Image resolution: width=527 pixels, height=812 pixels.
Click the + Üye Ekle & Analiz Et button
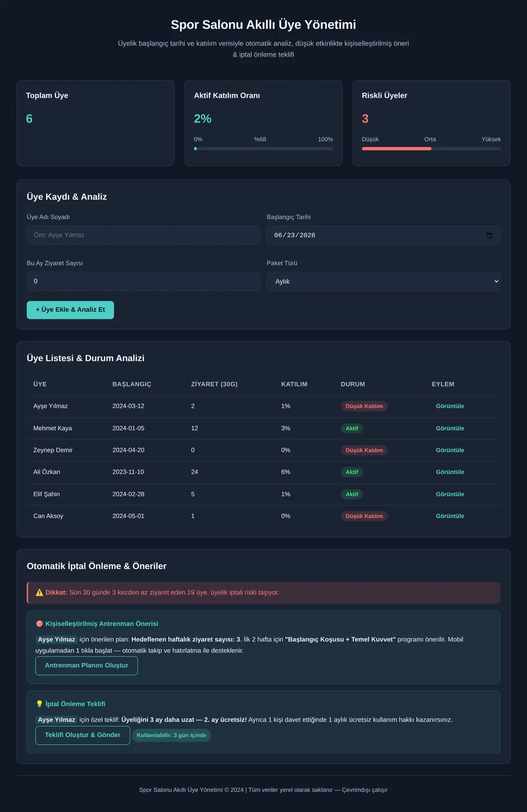pyautogui.click(x=70, y=310)
